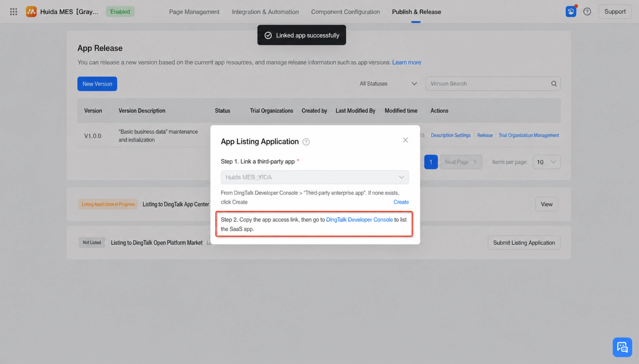Open the blue notification assistant icon
Image resolution: width=639 pixels, height=364 pixels.
point(571,11)
